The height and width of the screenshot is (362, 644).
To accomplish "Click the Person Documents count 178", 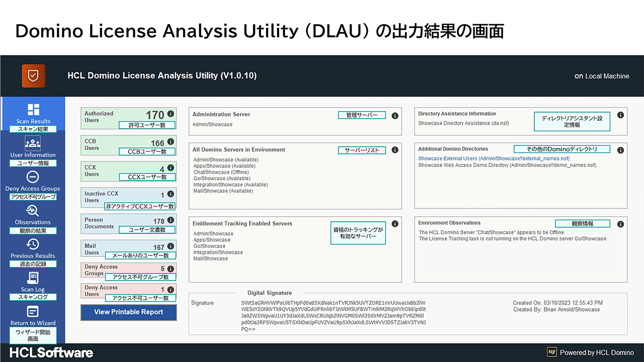I will click(x=159, y=221).
